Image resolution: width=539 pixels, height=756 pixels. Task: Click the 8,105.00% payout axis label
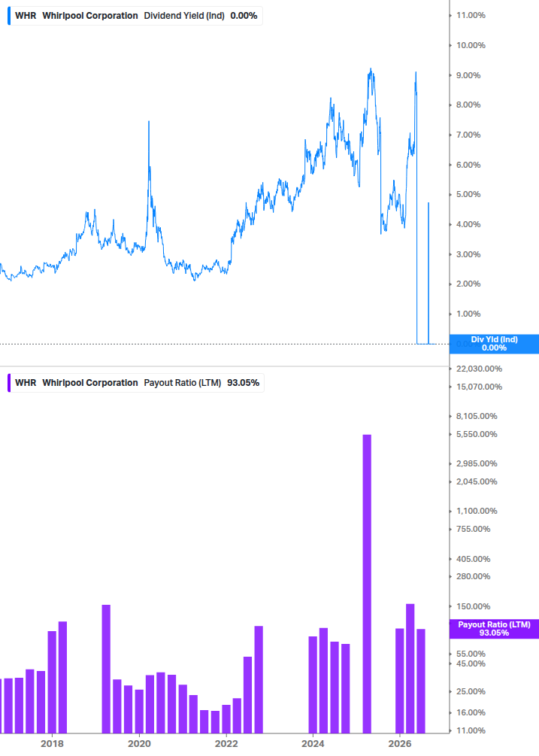[x=477, y=416]
